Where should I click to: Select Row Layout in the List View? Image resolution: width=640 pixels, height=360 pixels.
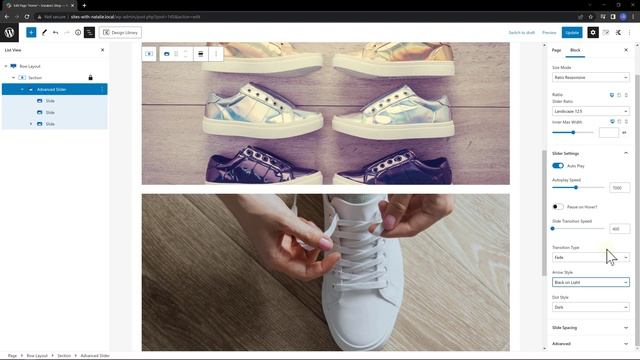pyautogui.click(x=30, y=66)
